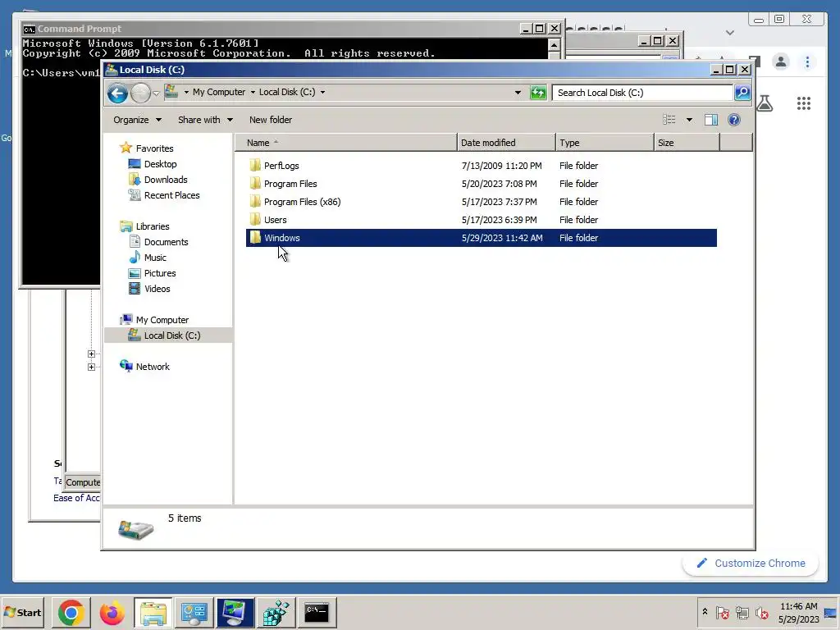Select the Users folder icon
Screen dimensions: 840x630
point(256,219)
